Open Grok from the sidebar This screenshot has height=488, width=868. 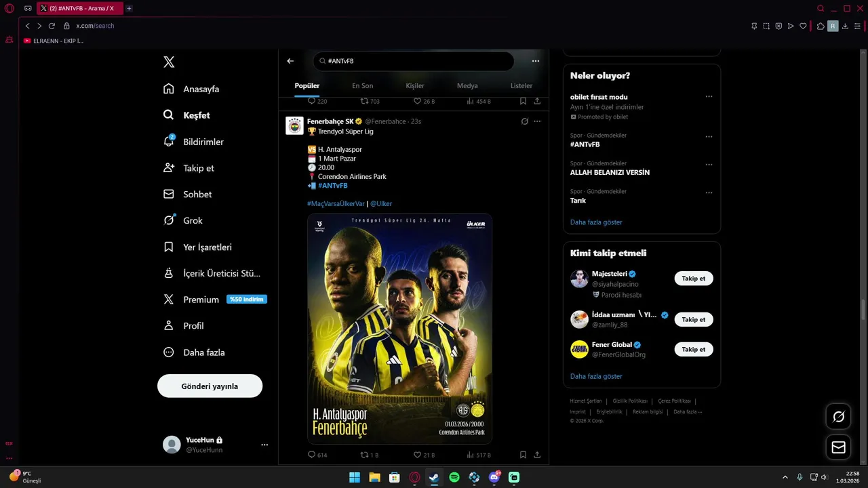(183, 220)
